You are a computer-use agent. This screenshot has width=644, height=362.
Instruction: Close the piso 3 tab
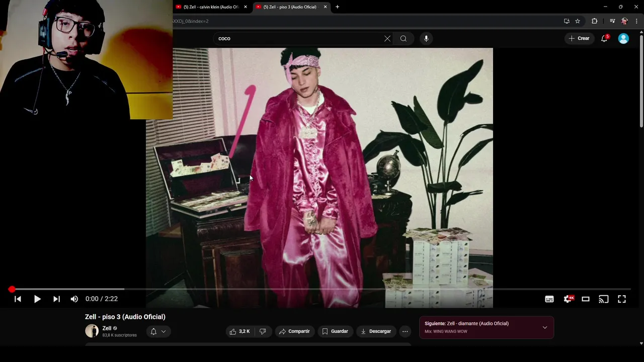(x=325, y=7)
